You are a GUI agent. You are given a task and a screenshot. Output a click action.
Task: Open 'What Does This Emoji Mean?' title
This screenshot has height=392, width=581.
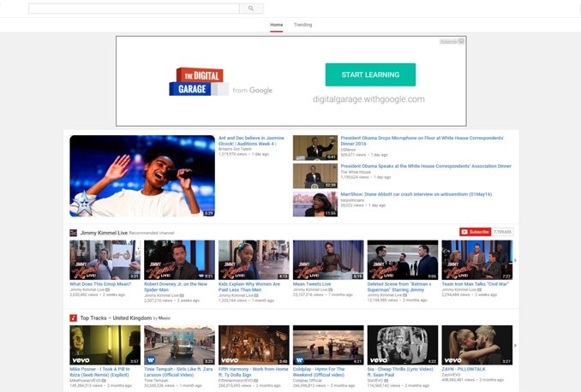tap(100, 284)
